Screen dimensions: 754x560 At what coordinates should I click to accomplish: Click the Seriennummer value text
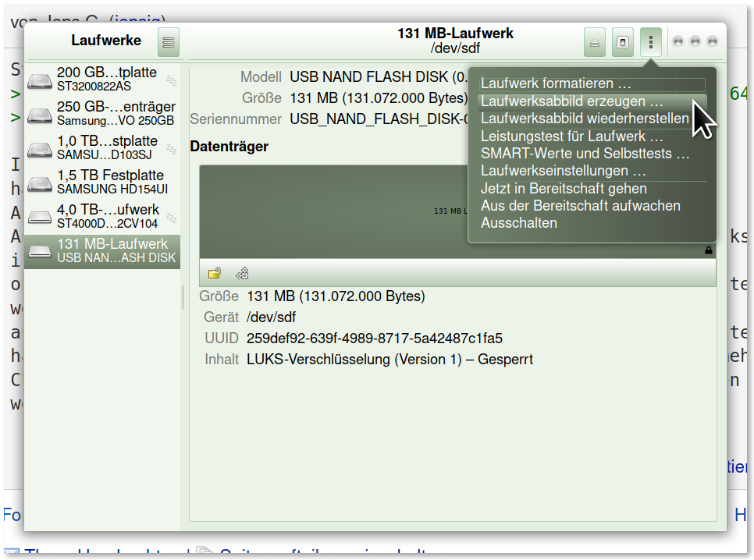pos(379,119)
